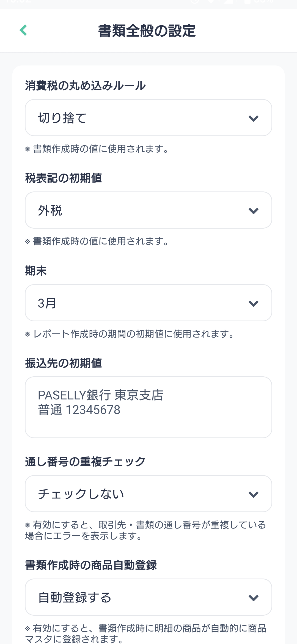
Task: Click the chevron beside 自動登録する
Action: [253, 598]
